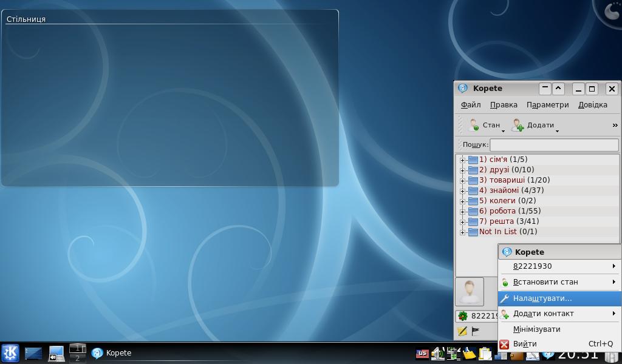
Task: Expand the 1) сім'я group
Action: [462, 160]
